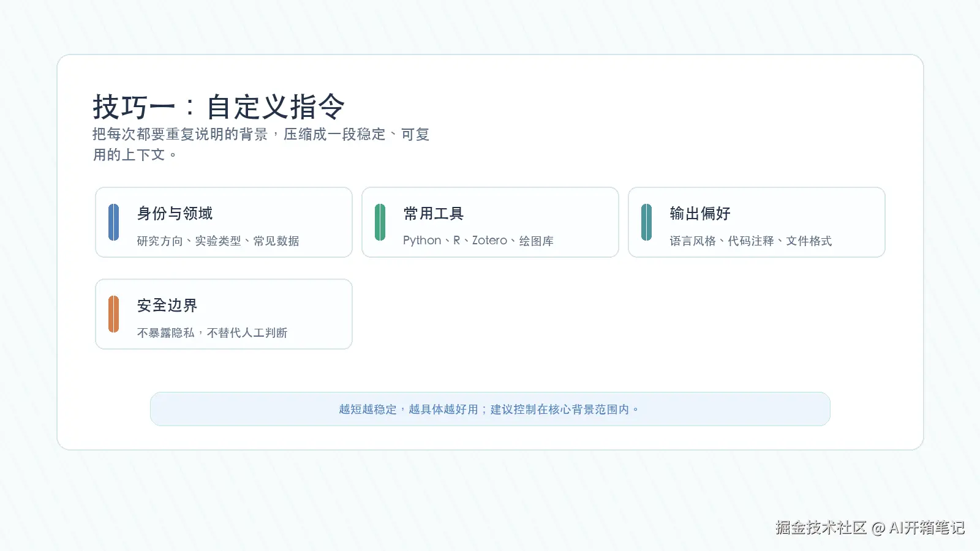The height and width of the screenshot is (551, 980).
Task: Click the heading 技巧一：自定义指令
Action: (x=219, y=107)
